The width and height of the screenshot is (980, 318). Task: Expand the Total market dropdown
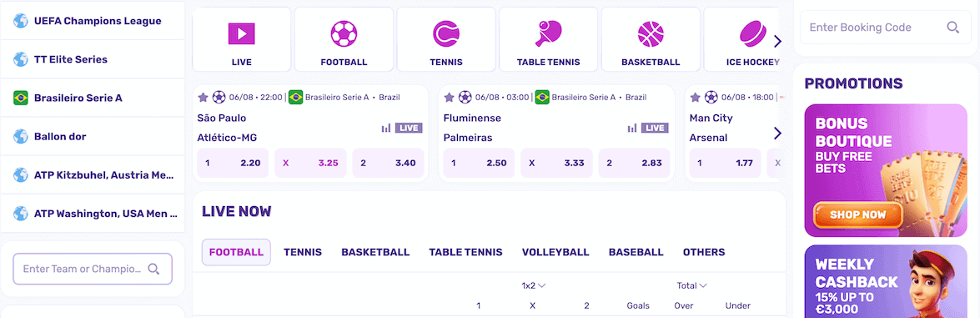(692, 285)
